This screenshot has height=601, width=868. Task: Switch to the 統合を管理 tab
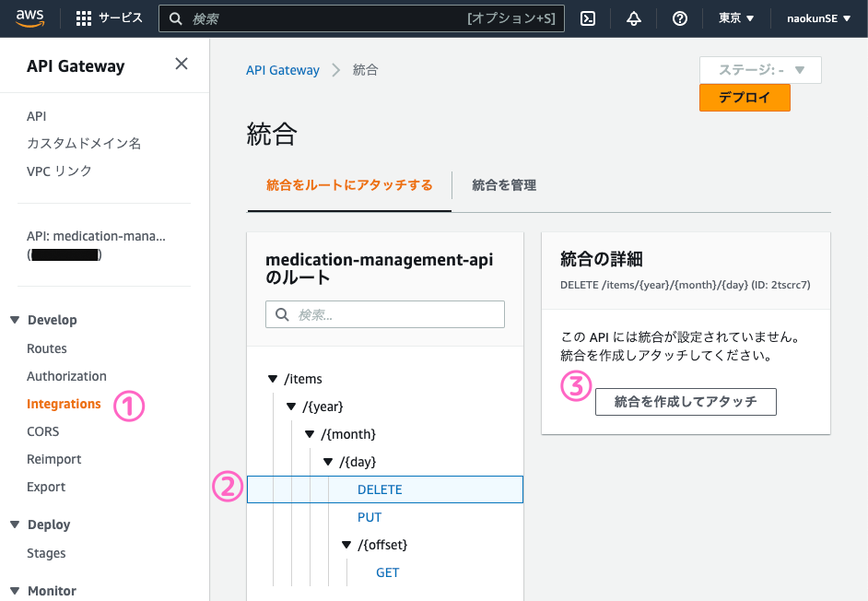pos(504,185)
